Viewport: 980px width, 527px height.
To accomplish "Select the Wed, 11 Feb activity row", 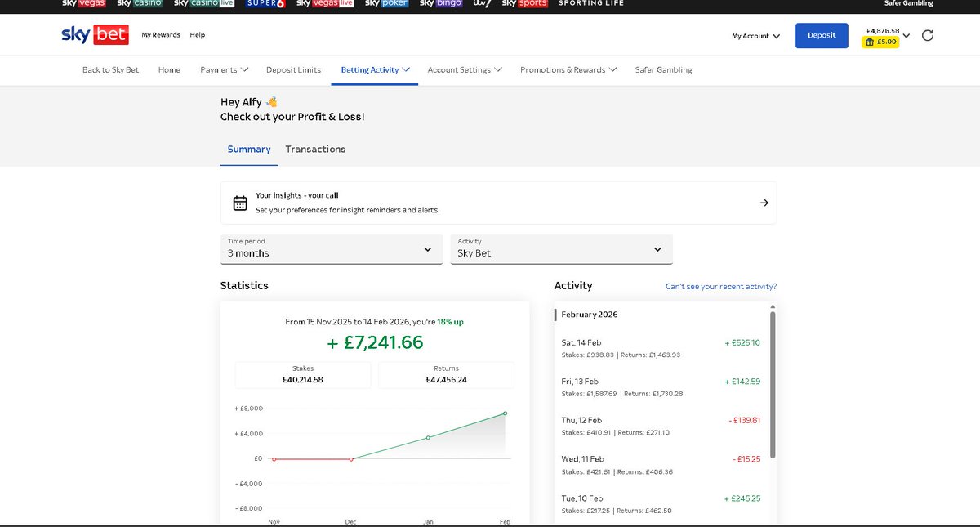I will [x=661, y=465].
